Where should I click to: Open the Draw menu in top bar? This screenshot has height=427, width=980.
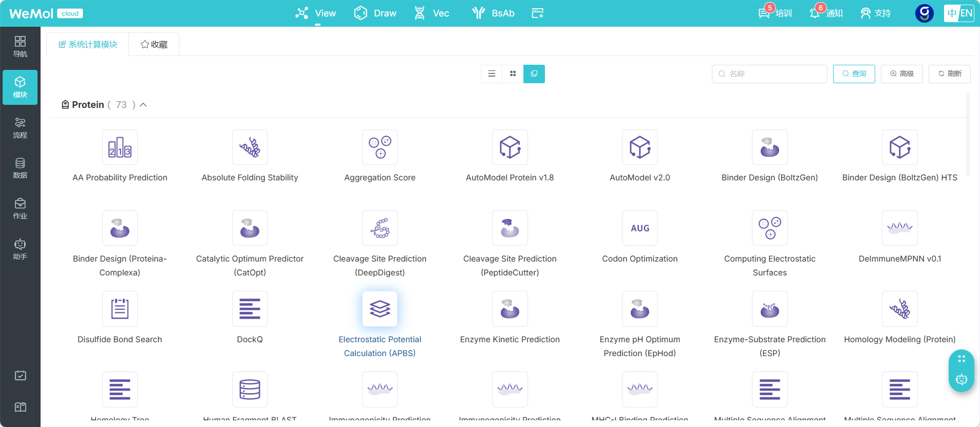click(375, 13)
